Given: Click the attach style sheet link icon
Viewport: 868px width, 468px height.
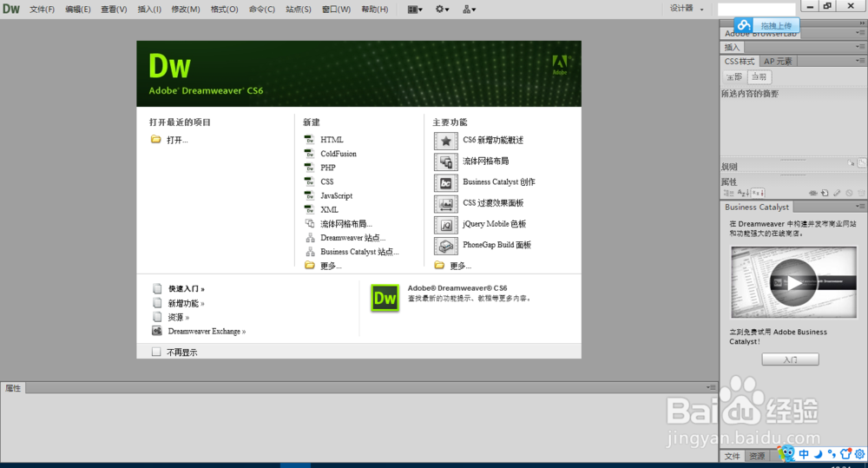Looking at the screenshot, I should 812,193.
